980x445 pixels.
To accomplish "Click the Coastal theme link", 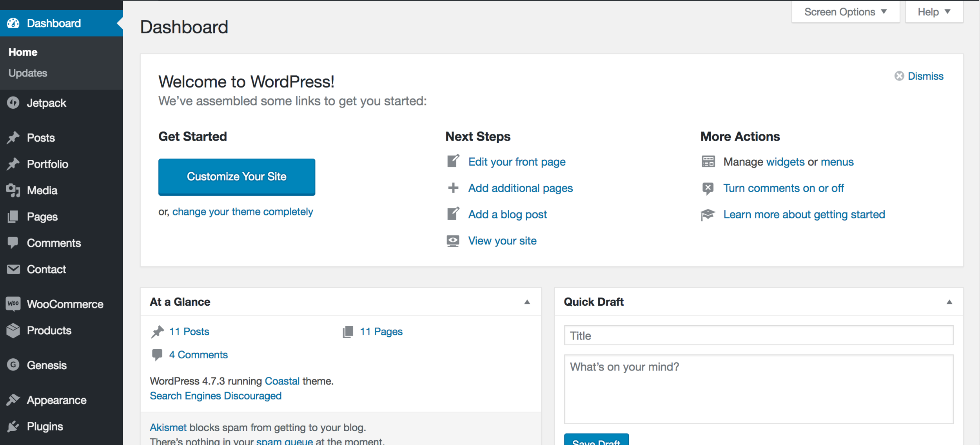I will [x=282, y=381].
